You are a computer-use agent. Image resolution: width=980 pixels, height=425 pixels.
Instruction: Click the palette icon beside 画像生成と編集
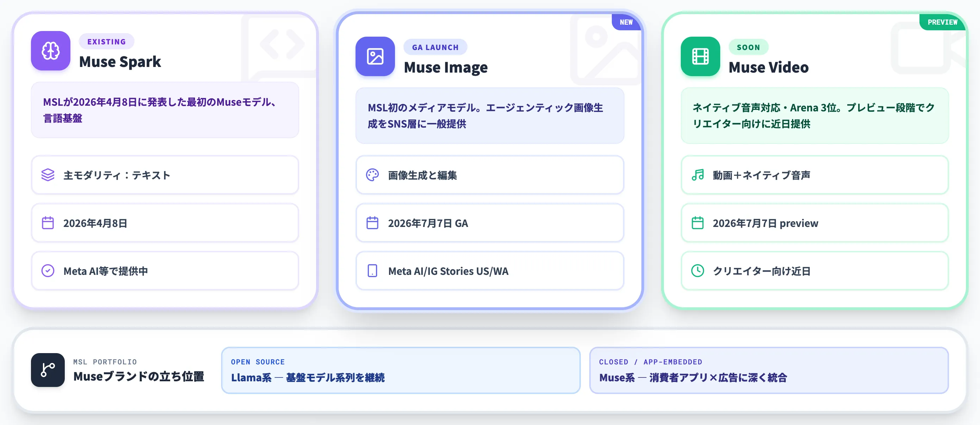click(372, 175)
